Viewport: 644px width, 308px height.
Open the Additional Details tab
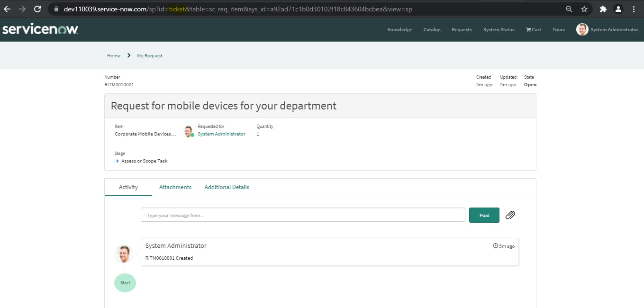pos(227,187)
